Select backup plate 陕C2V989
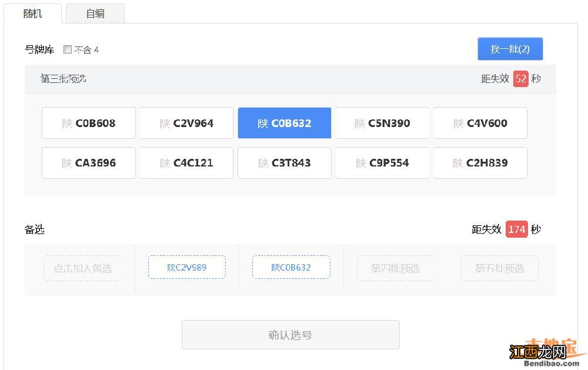Screen dimensions: 588x370 pos(187,268)
